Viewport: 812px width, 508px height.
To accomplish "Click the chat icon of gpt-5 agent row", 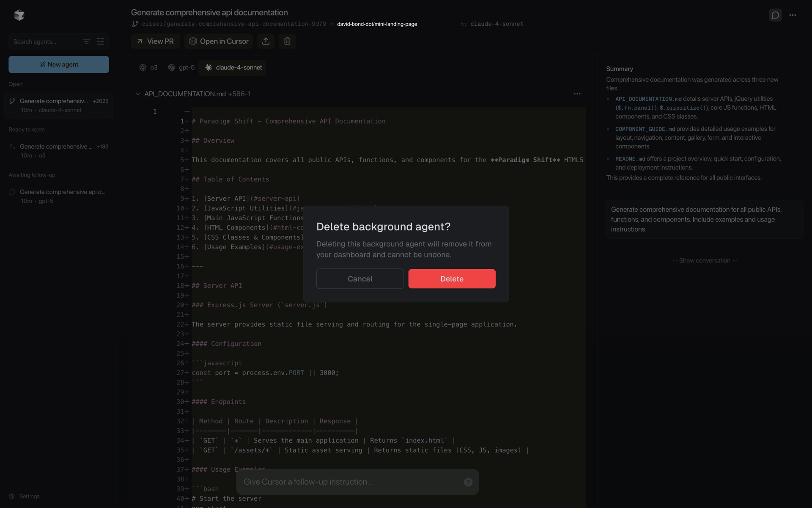I will pyautogui.click(x=12, y=192).
